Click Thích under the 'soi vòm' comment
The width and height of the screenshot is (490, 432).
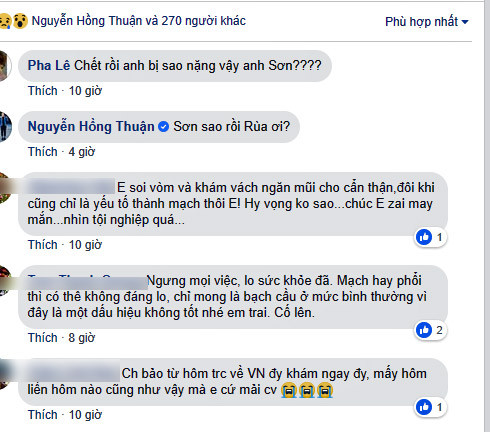(x=43, y=245)
